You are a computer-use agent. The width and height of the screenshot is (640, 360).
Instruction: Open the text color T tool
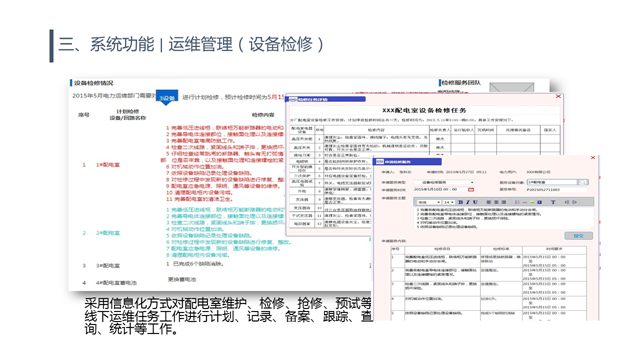click(x=553, y=202)
